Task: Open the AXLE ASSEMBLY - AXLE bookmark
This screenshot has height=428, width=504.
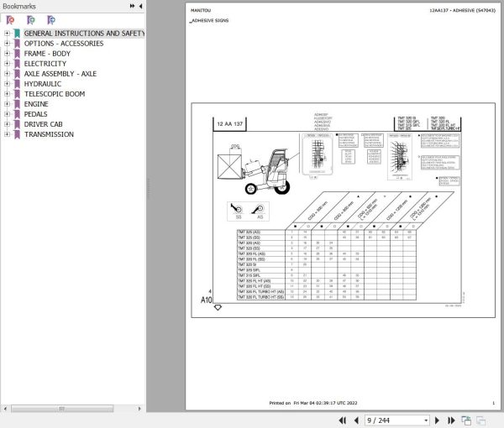Action: pos(60,74)
